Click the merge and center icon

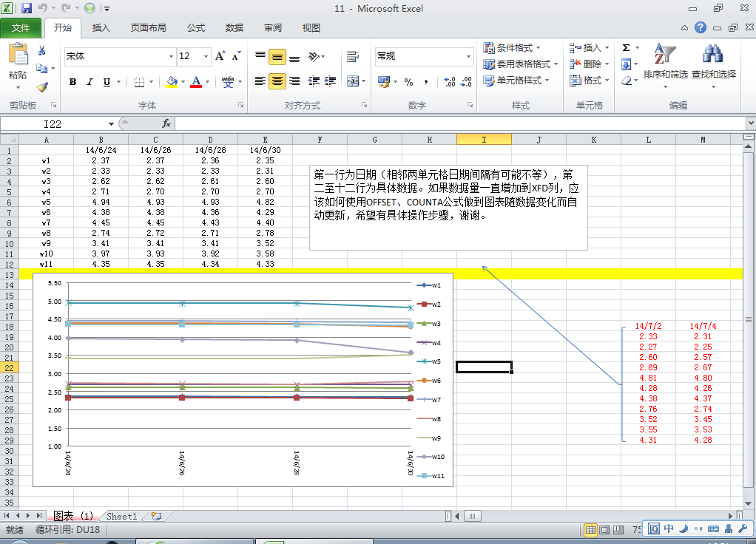(353, 81)
